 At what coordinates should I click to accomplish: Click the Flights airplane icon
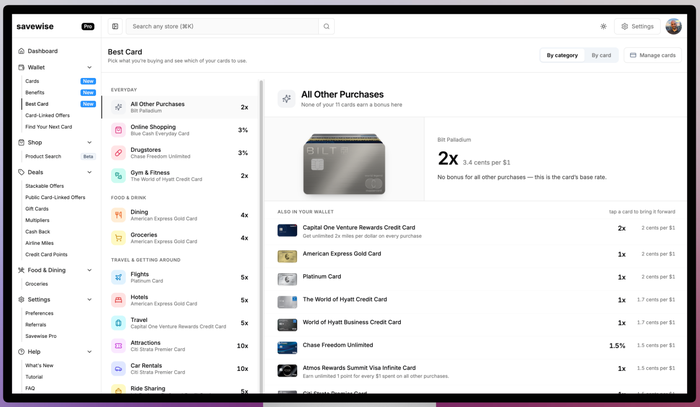[x=118, y=277]
